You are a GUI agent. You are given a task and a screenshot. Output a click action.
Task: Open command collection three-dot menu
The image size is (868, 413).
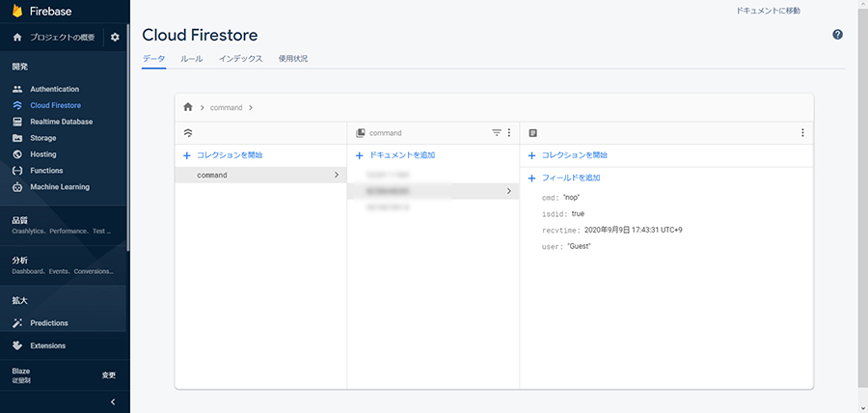[x=508, y=133]
